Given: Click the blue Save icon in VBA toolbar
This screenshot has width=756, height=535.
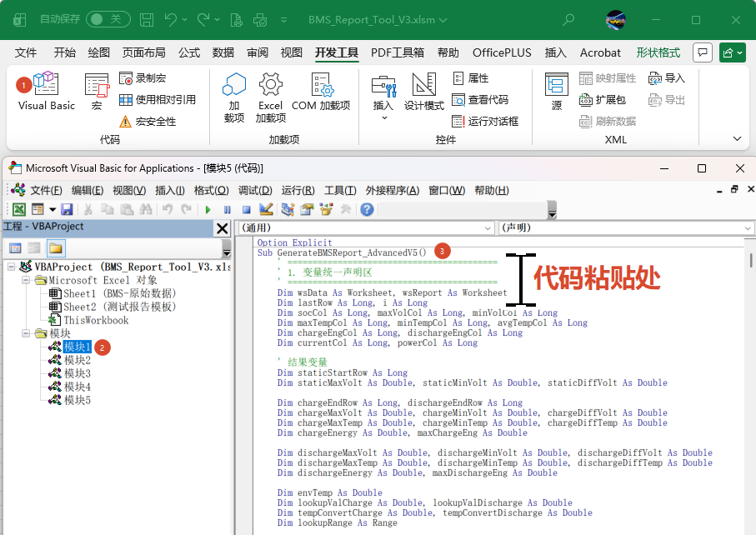Looking at the screenshot, I should (x=67, y=209).
